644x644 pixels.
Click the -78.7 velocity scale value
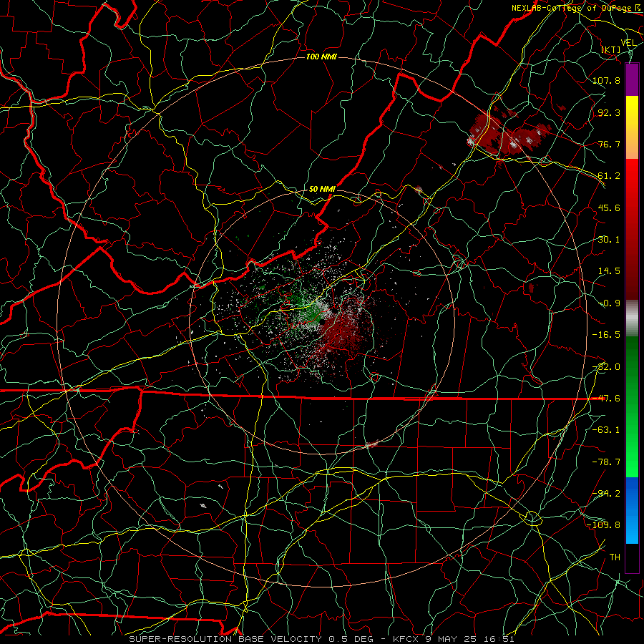[606, 462]
